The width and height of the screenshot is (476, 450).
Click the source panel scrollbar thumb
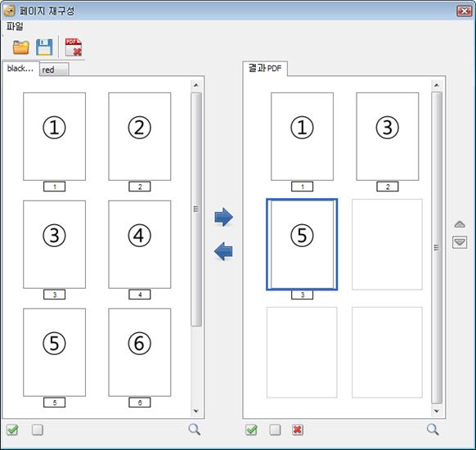196,209
